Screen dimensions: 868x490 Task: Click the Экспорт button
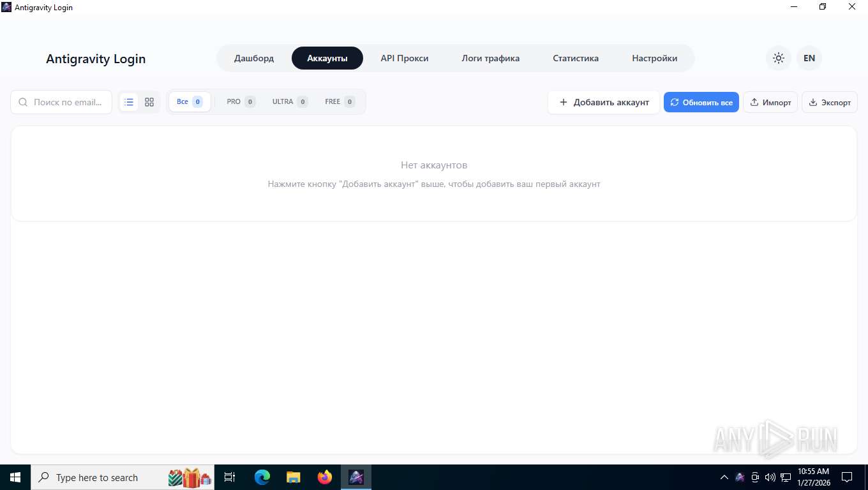point(830,102)
